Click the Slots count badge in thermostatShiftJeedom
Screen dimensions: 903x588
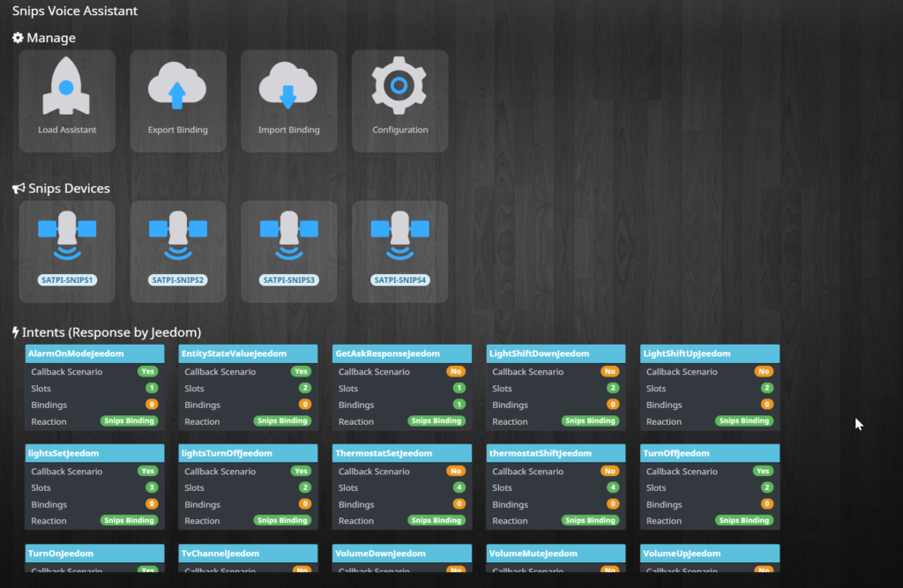(613, 488)
